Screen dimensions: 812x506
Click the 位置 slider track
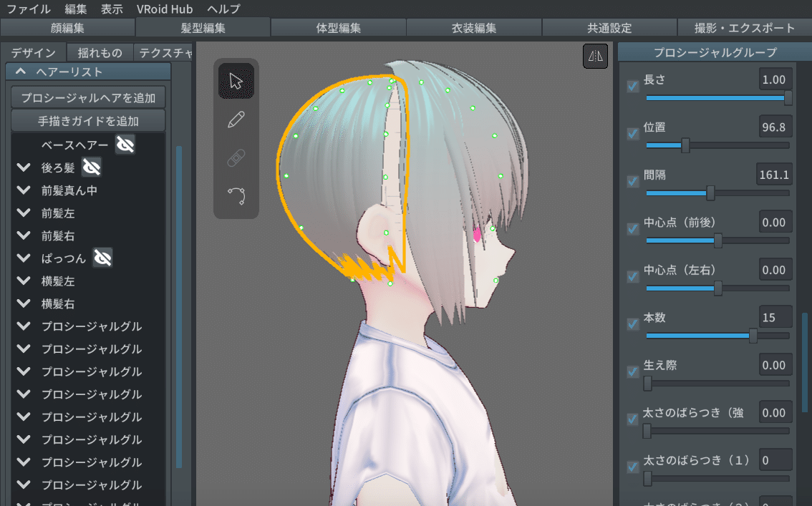pos(717,145)
